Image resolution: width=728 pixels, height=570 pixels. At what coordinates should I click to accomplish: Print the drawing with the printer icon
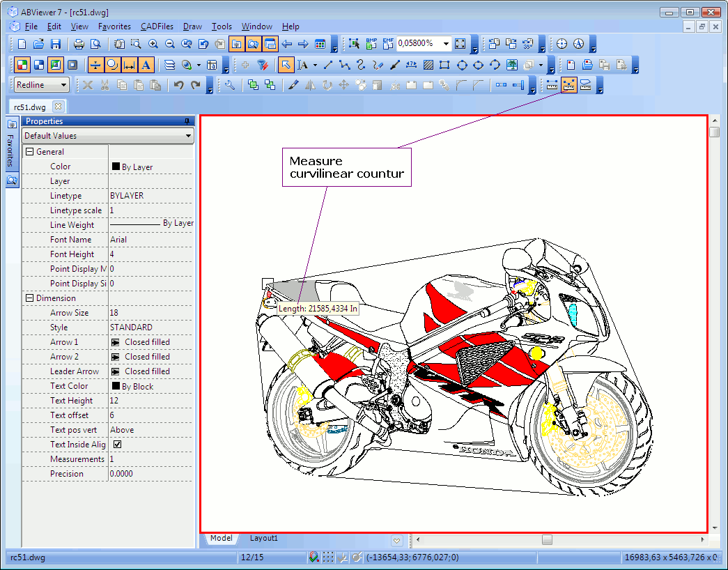pos(79,44)
